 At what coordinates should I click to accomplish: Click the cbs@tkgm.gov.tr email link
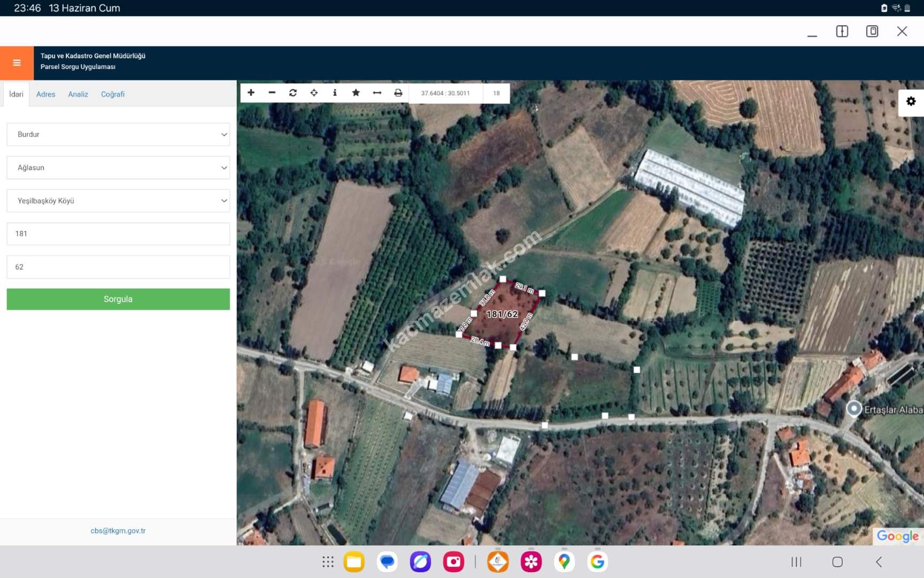pos(118,531)
